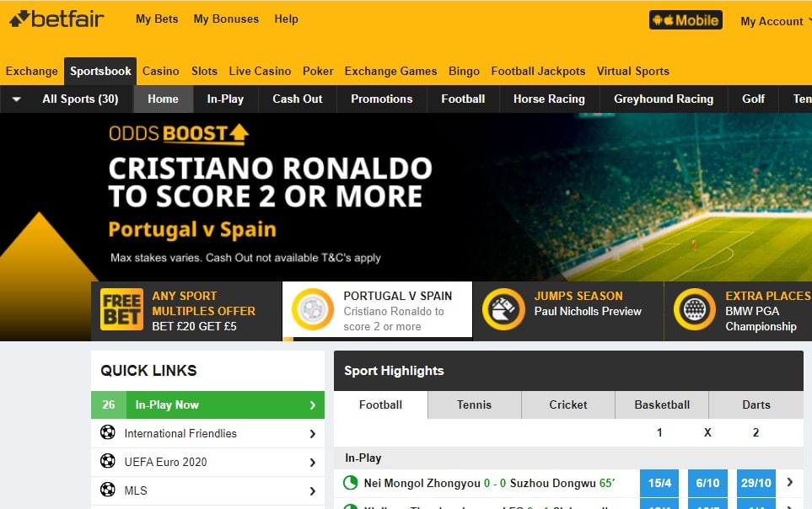Click the Extra Places golf ball icon
The height and width of the screenshot is (509, 812).
point(695,310)
